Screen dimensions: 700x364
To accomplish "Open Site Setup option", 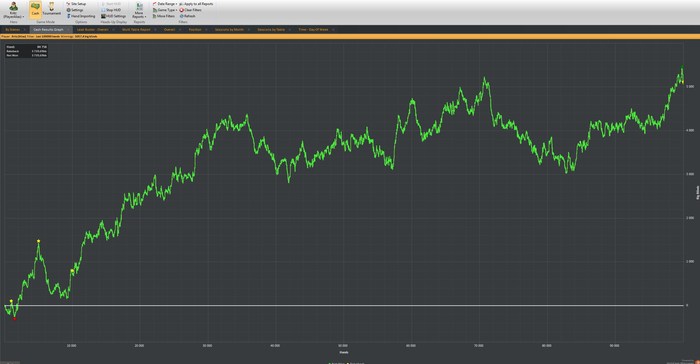I will click(x=76, y=4).
